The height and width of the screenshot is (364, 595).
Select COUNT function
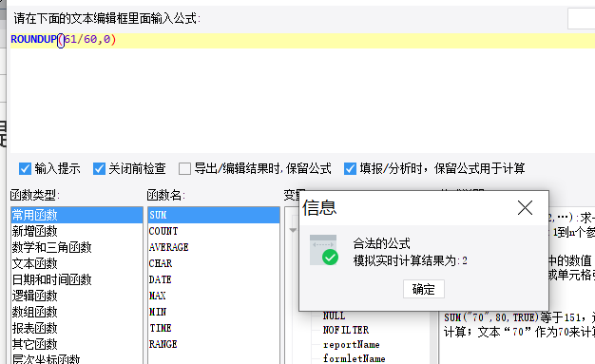[x=214, y=231]
